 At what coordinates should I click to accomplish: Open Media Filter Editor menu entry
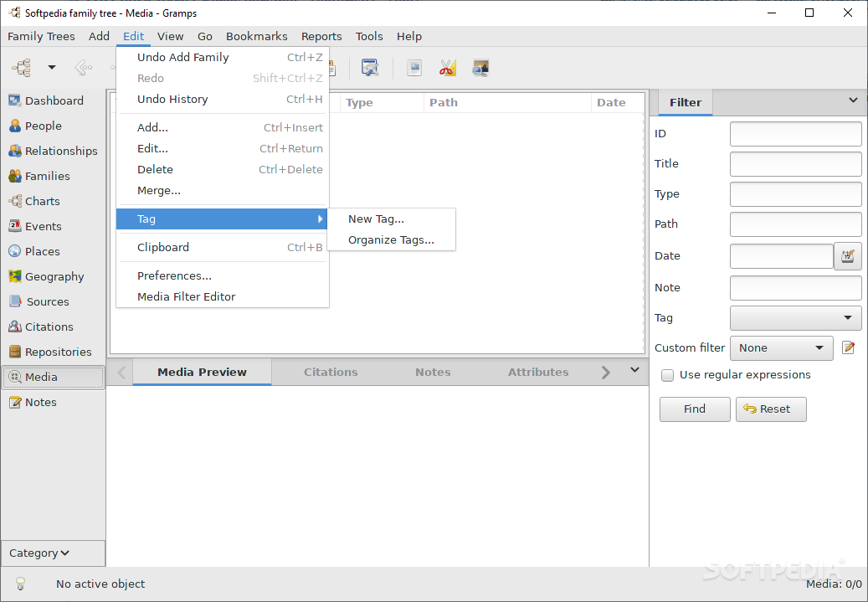[223, 297]
